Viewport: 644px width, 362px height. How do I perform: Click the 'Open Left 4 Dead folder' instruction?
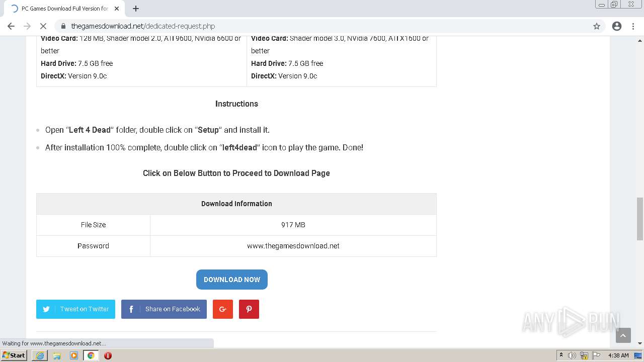pyautogui.click(x=157, y=130)
